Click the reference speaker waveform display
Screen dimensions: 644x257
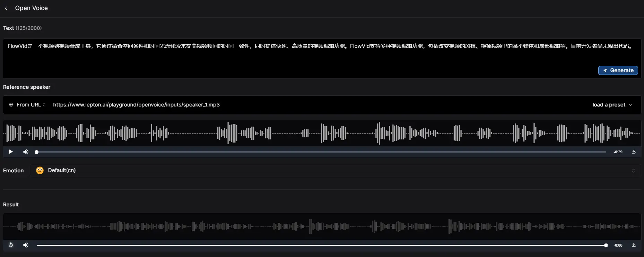tap(322, 133)
